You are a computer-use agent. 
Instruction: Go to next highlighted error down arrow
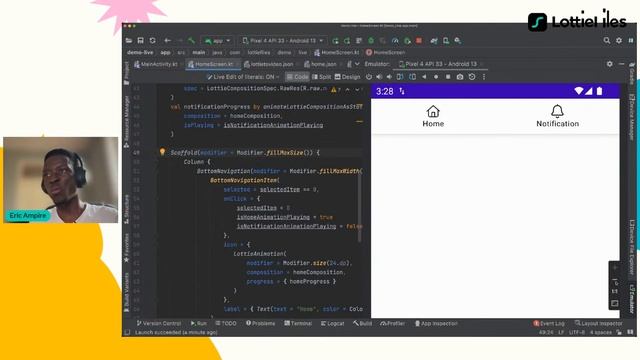(x=357, y=89)
